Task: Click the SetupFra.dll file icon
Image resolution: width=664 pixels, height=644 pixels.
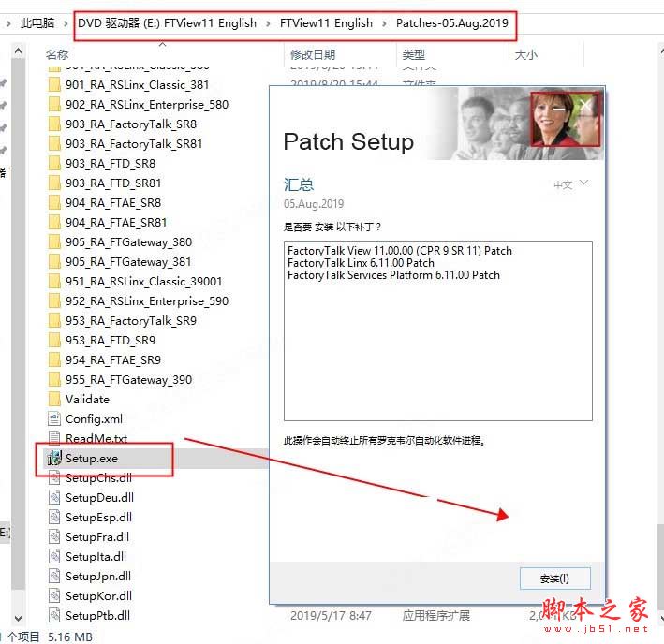Action: pyautogui.click(x=54, y=536)
